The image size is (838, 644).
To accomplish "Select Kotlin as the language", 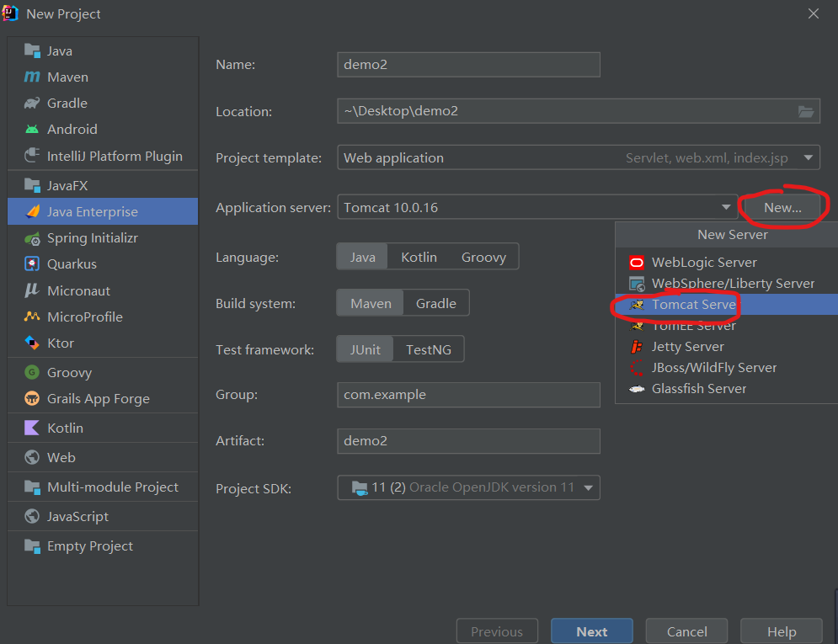I will [x=419, y=257].
